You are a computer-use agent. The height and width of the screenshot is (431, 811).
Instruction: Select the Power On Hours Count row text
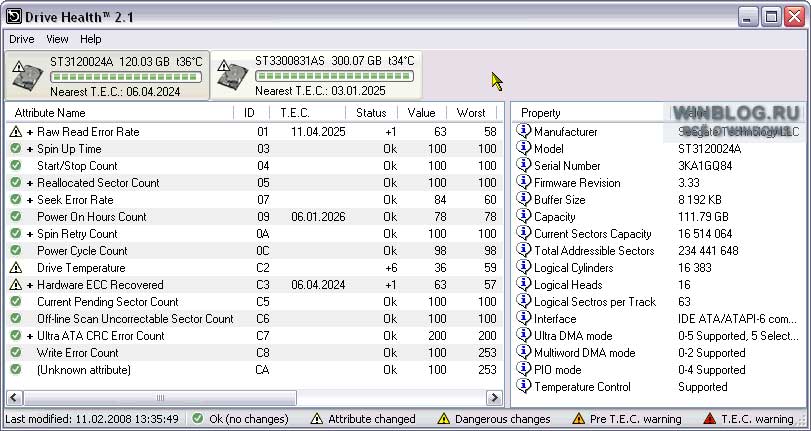pyautogui.click(x=92, y=217)
